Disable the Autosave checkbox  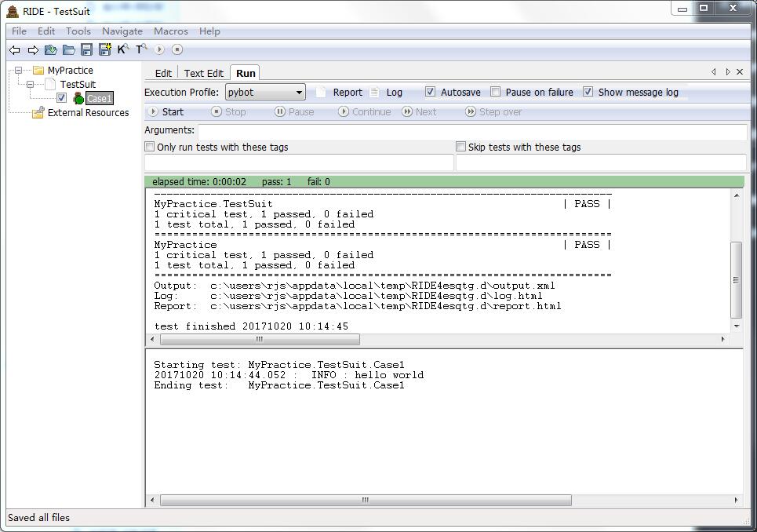tap(430, 92)
